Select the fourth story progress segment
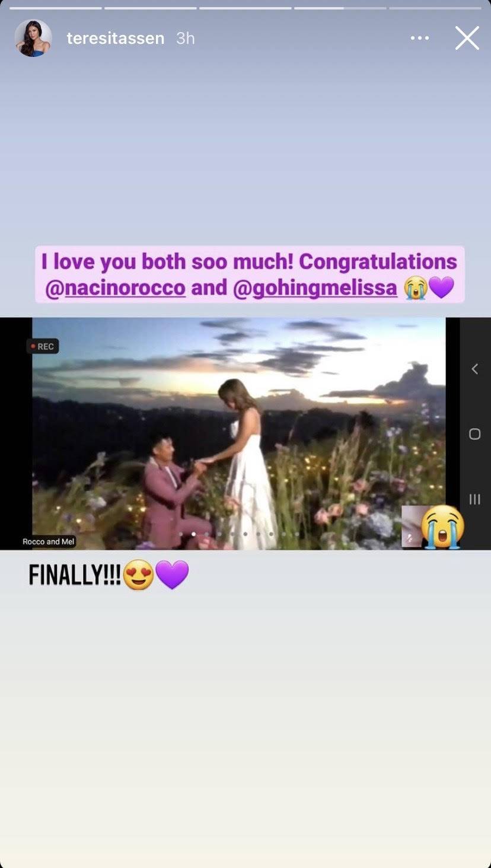The height and width of the screenshot is (868, 491). coord(340,8)
